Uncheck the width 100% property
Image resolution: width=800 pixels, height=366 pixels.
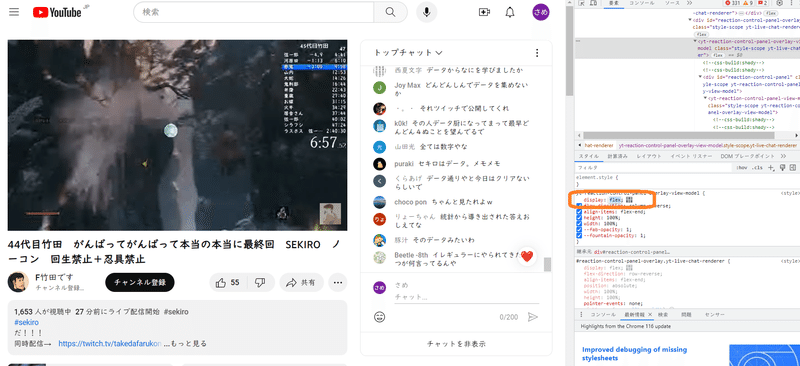tap(579, 224)
